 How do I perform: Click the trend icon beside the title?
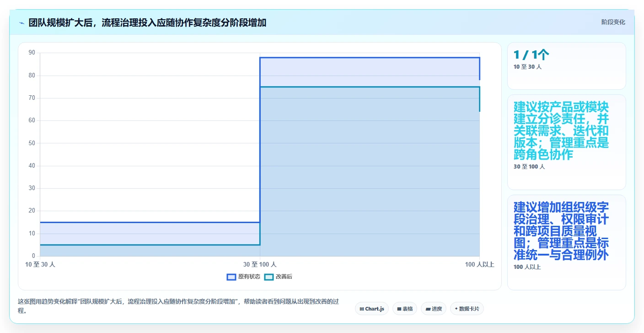coord(22,23)
